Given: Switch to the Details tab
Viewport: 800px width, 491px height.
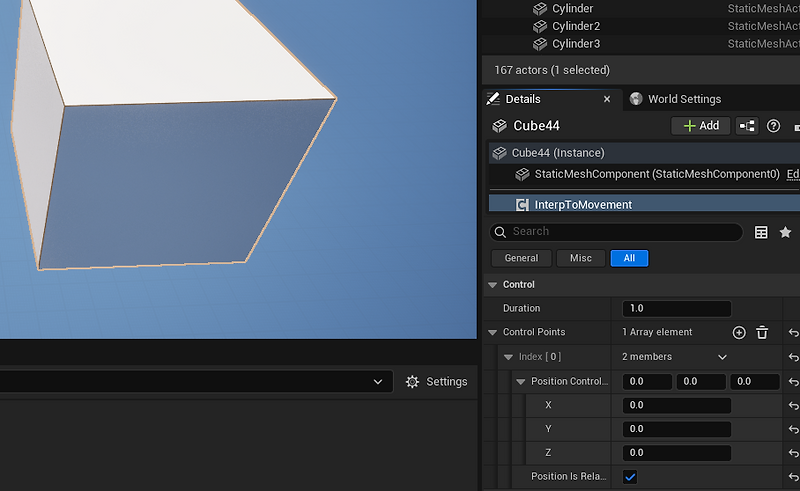Looking at the screenshot, I should point(522,99).
